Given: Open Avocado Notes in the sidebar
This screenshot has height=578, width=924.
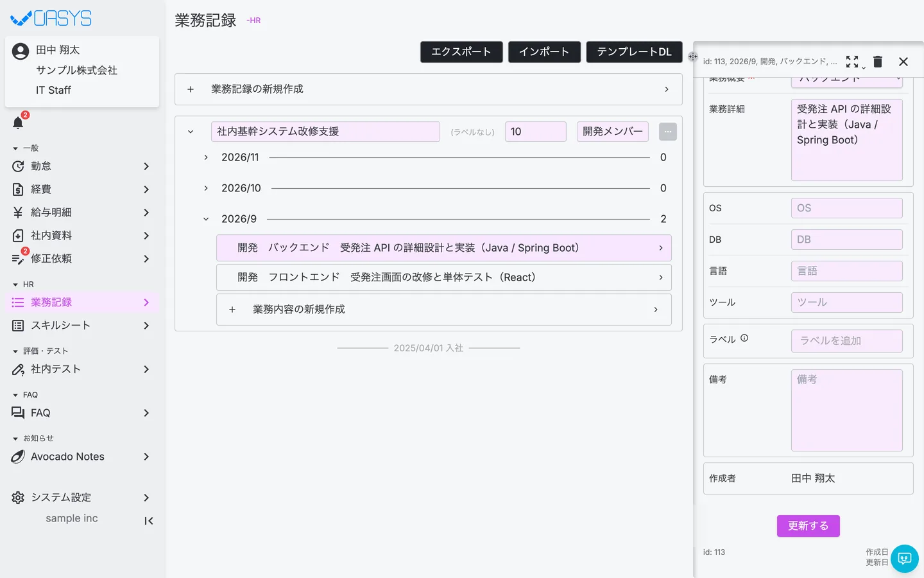Looking at the screenshot, I should [82, 457].
